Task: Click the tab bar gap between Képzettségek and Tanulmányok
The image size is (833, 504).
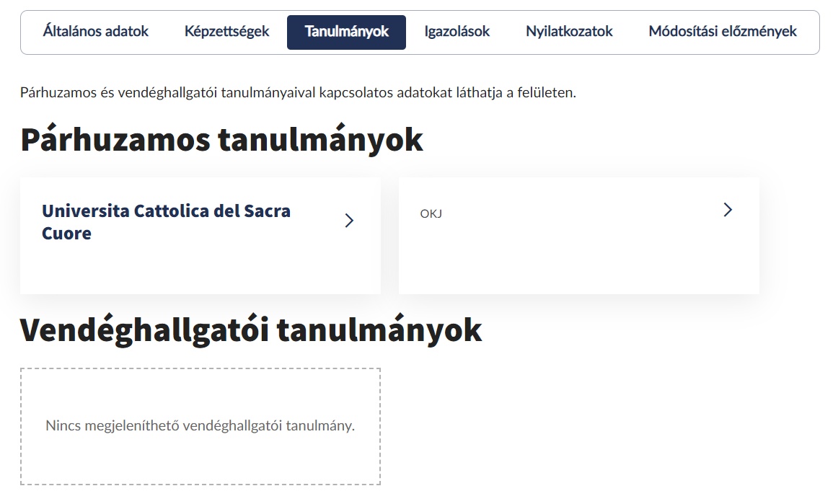Action: [x=278, y=32]
